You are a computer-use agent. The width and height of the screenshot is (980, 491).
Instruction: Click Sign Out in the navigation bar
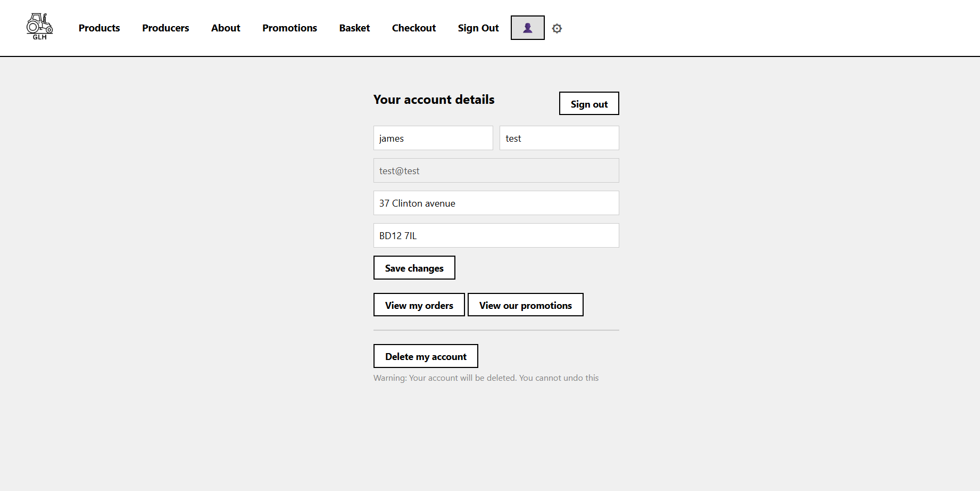click(478, 28)
